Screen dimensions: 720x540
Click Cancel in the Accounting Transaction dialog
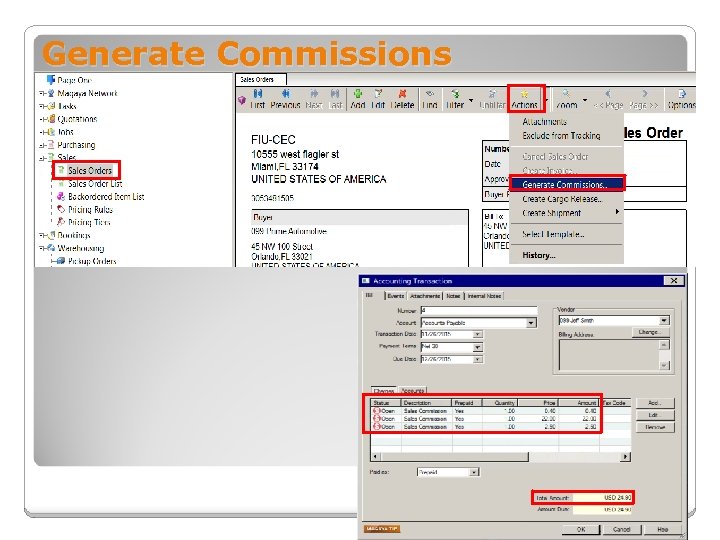coord(621,529)
